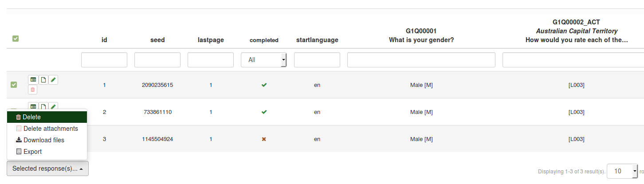Select Delete attachments menu entry

coord(51,129)
